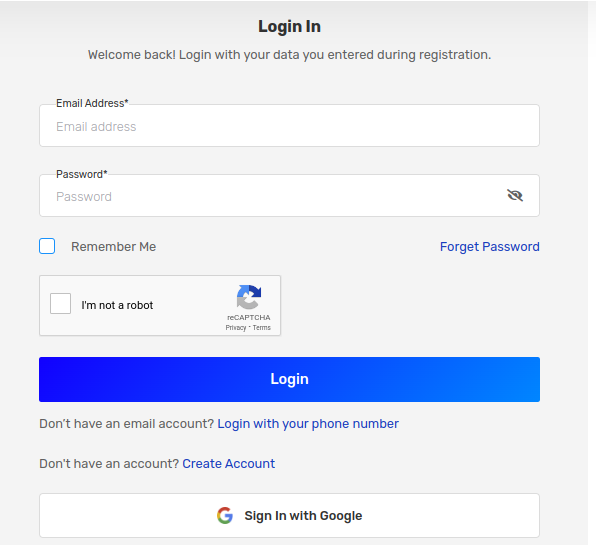
Task: Click the Login In page heading
Action: [x=289, y=27]
